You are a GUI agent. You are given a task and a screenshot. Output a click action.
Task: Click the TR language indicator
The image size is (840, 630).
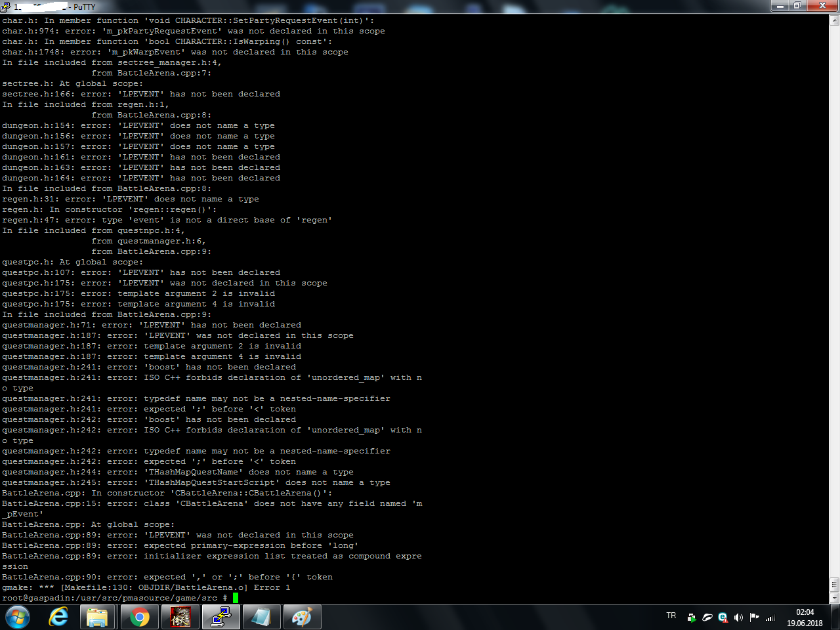[671, 616]
